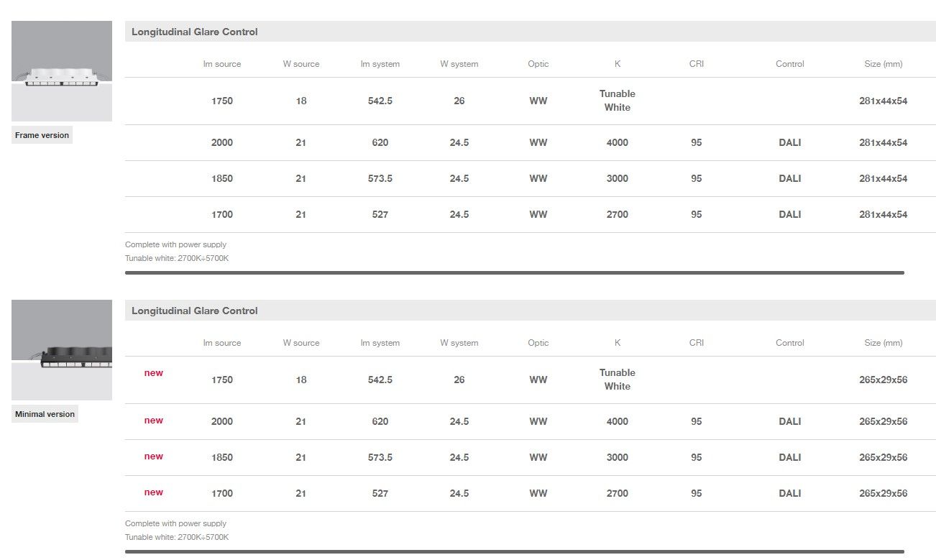Click 'new' badge beside Minimal 1850 lm row
The width and height of the screenshot is (936, 560).
[x=153, y=456]
